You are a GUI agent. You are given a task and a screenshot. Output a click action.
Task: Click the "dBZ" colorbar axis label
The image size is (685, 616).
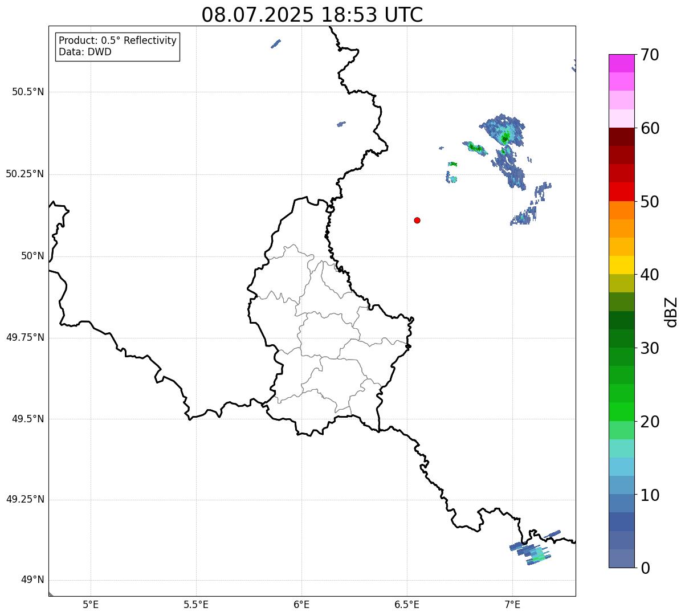point(671,312)
